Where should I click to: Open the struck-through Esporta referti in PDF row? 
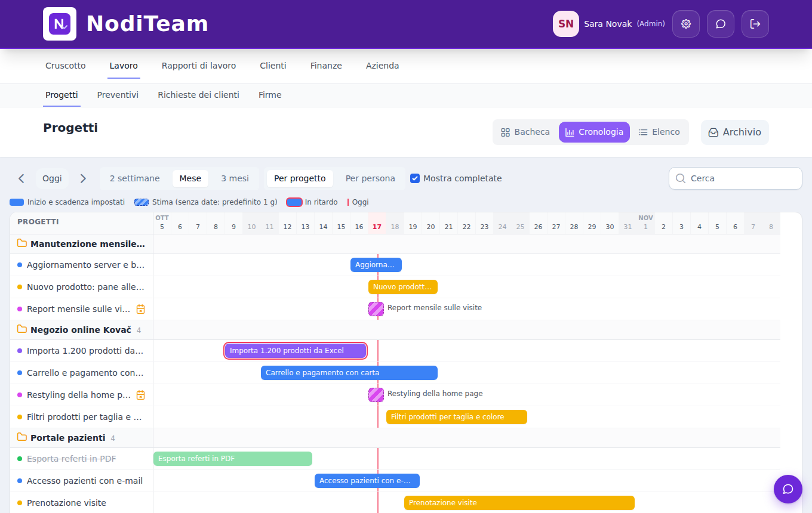[x=82, y=459]
